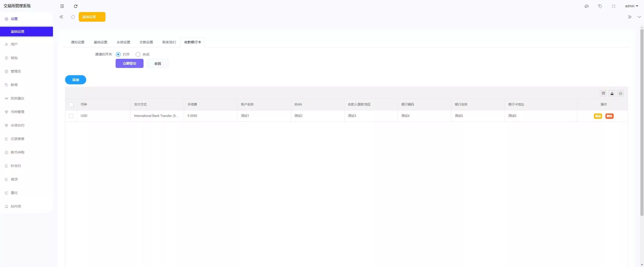Go to home tab icon

coord(73,17)
